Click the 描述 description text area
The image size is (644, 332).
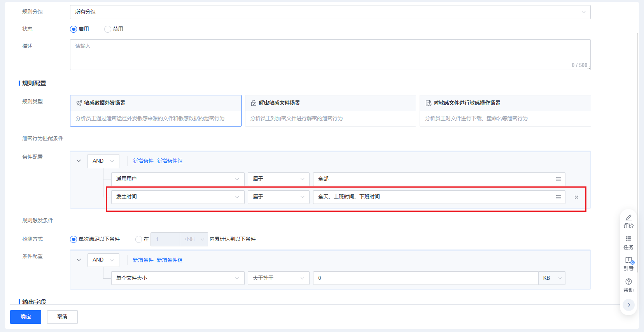330,54
